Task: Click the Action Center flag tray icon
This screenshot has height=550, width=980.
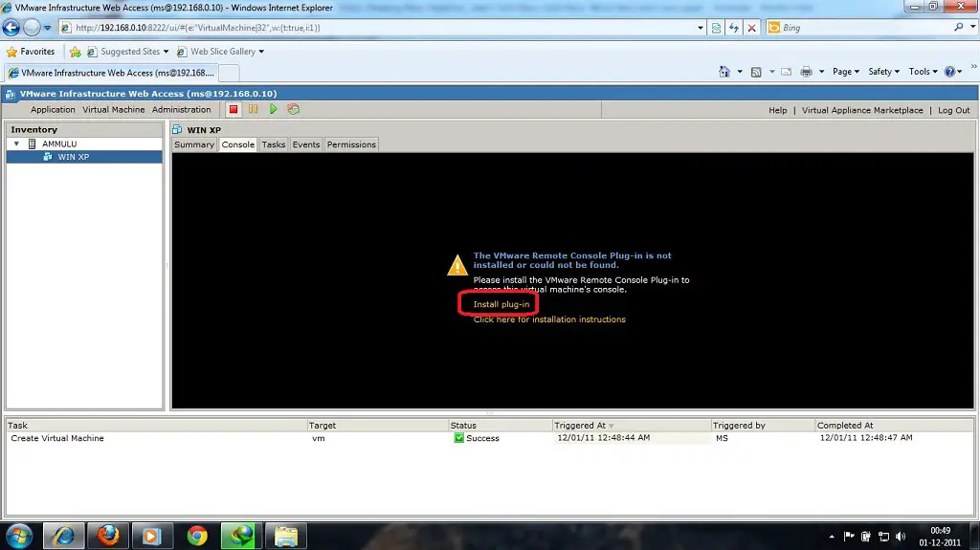Action: pyautogui.click(x=849, y=537)
